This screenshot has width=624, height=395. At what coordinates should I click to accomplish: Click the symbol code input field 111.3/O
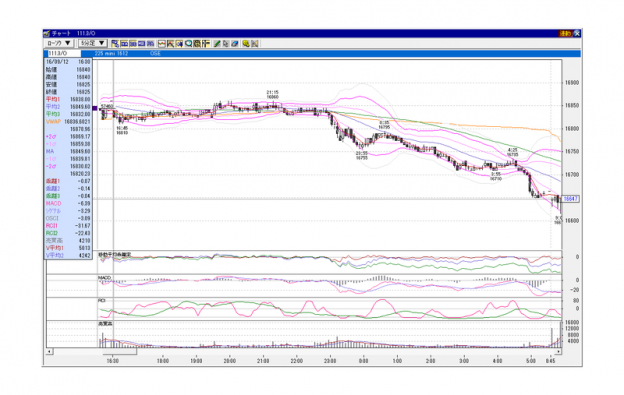coord(64,53)
